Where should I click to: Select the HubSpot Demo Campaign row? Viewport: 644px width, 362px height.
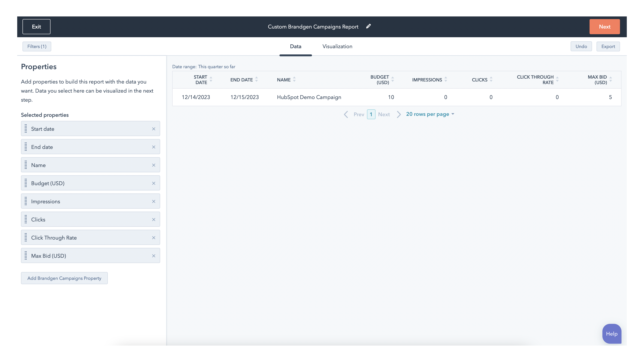pyautogui.click(x=309, y=97)
